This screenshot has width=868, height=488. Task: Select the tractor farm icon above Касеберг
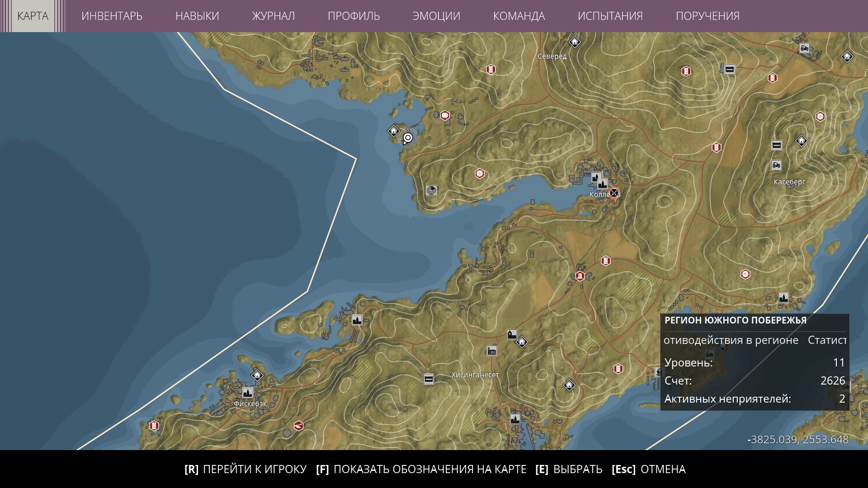pos(776,165)
